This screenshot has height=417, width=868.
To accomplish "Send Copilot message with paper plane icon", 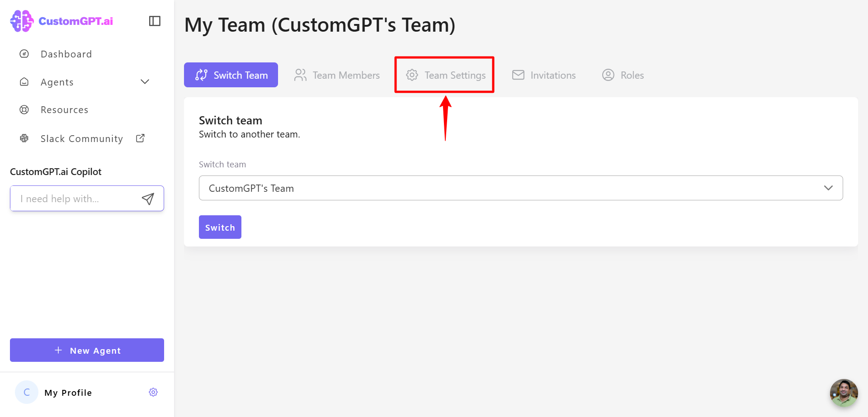I will tap(148, 199).
